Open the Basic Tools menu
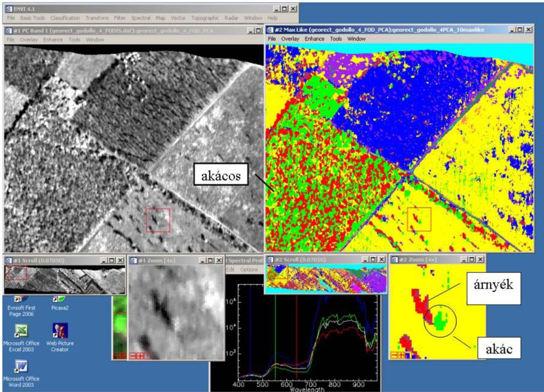This screenshot has width=544, height=392. [x=32, y=18]
